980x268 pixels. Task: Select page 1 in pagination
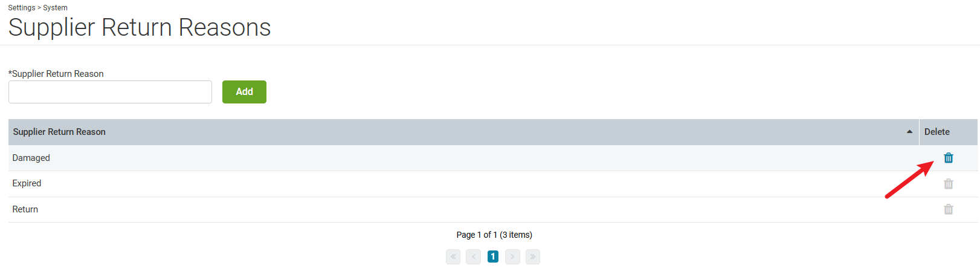tap(493, 257)
